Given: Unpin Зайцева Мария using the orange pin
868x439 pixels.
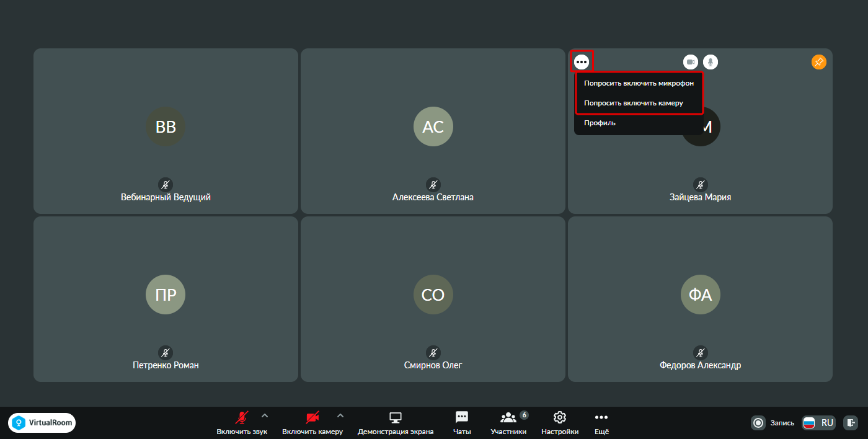Looking at the screenshot, I should click(819, 62).
